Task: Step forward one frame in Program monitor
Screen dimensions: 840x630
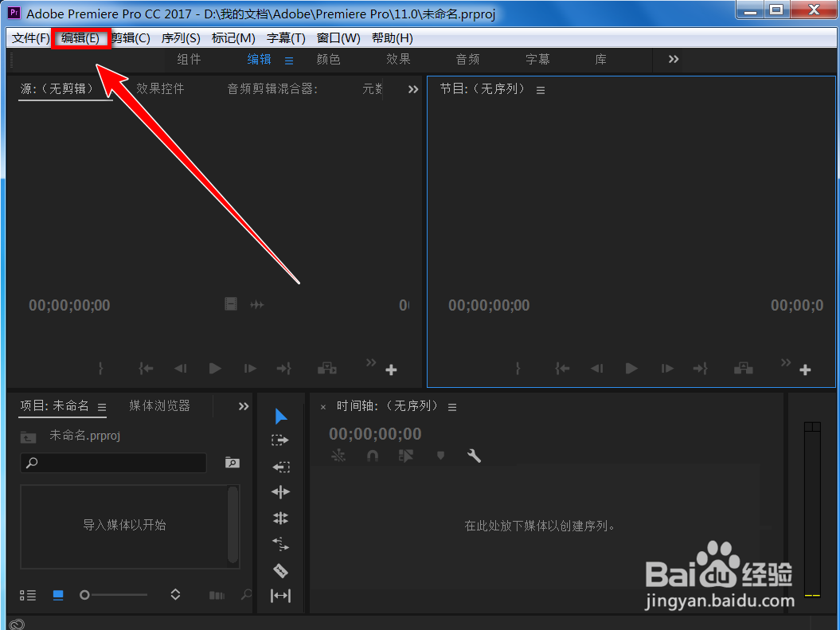Action: 667,369
